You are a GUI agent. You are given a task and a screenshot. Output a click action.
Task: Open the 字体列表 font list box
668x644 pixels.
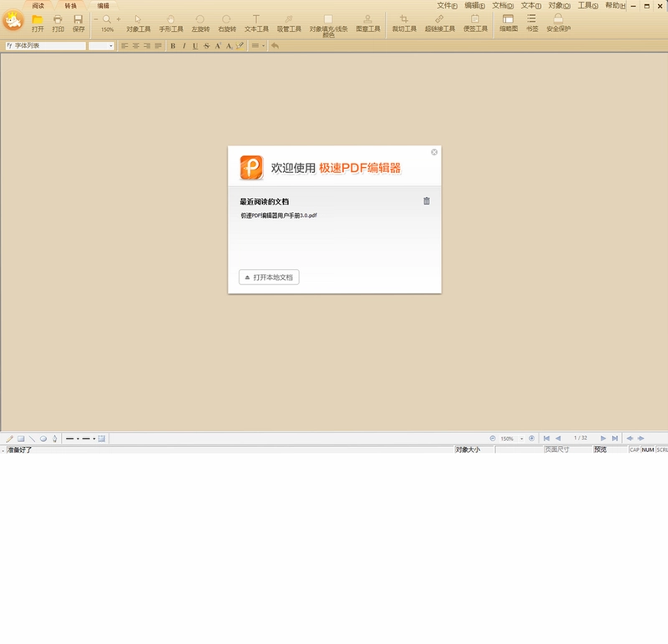point(46,46)
